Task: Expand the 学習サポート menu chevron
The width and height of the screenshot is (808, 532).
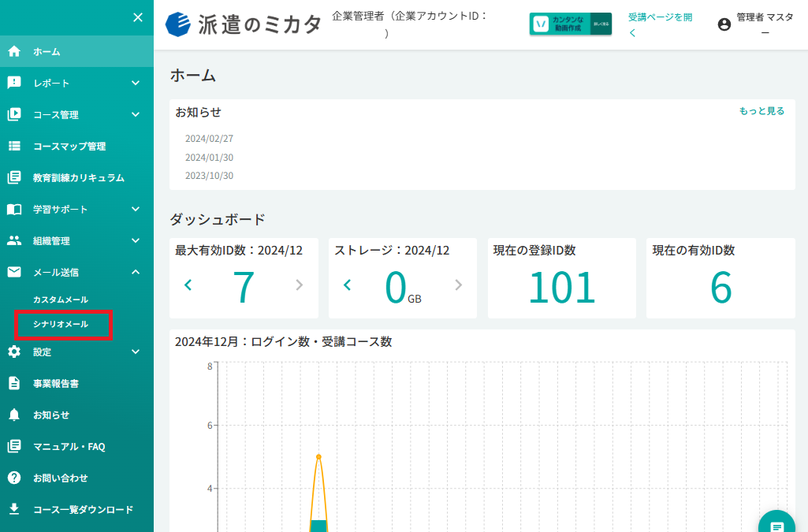Action: pyautogui.click(x=136, y=209)
